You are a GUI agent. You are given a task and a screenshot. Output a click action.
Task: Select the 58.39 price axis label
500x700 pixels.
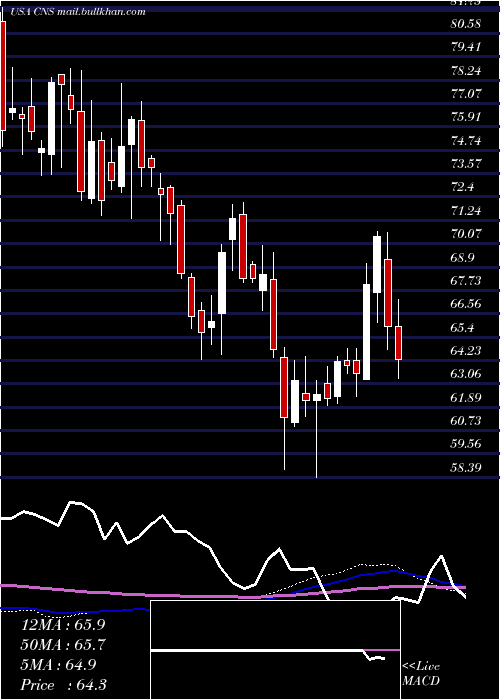[466, 467]
